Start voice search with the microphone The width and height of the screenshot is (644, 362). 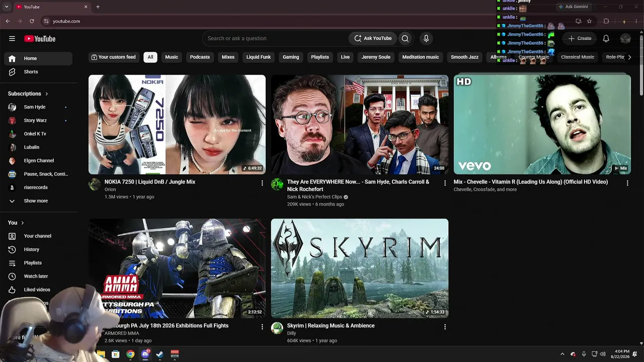pos(426,38)
